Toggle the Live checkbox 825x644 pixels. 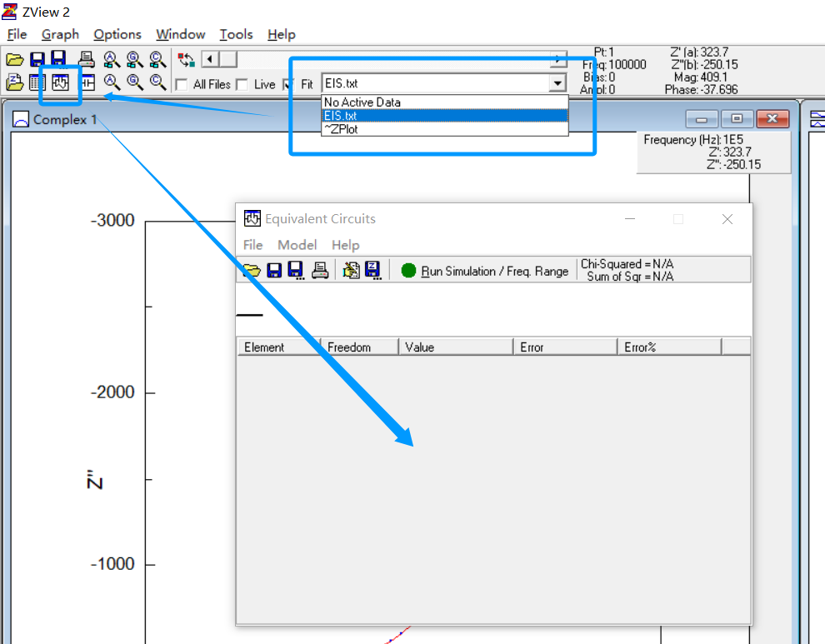tap(242, 84)
